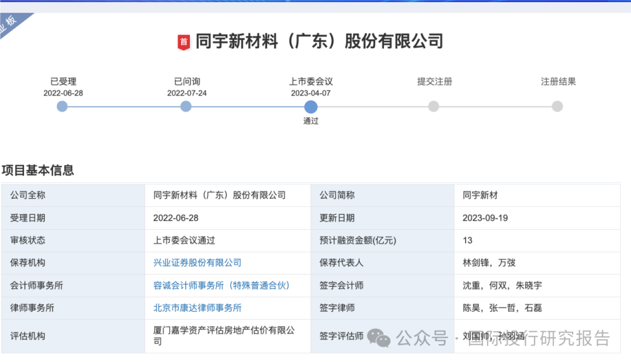This screenshot has height=364, width=631.
Task: Click the 受理日期 value 2022-06-28
Action: [176, 218]
